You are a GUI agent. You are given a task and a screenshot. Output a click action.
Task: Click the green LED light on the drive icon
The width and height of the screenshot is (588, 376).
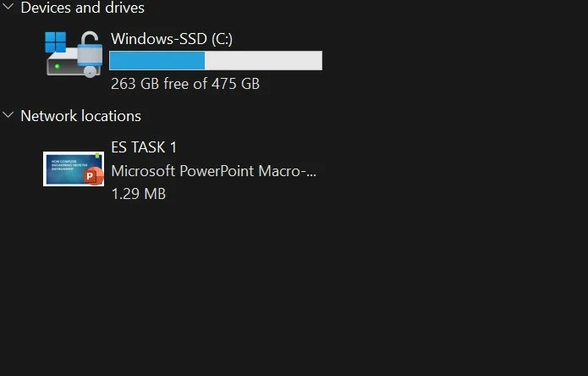tap(57, 66)
